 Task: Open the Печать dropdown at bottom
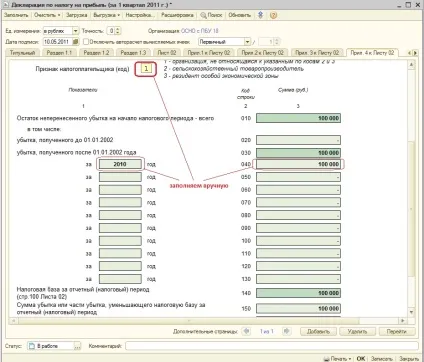click(338, 359)
